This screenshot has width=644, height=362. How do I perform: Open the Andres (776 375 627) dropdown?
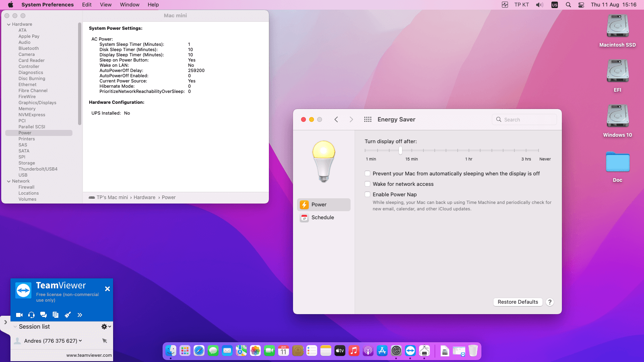coord(80,341)
